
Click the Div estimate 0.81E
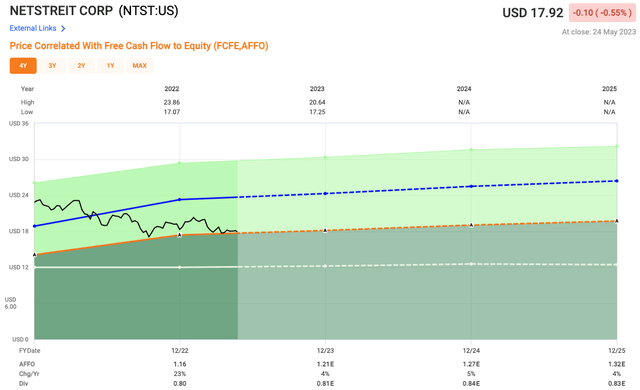[325, 383]
